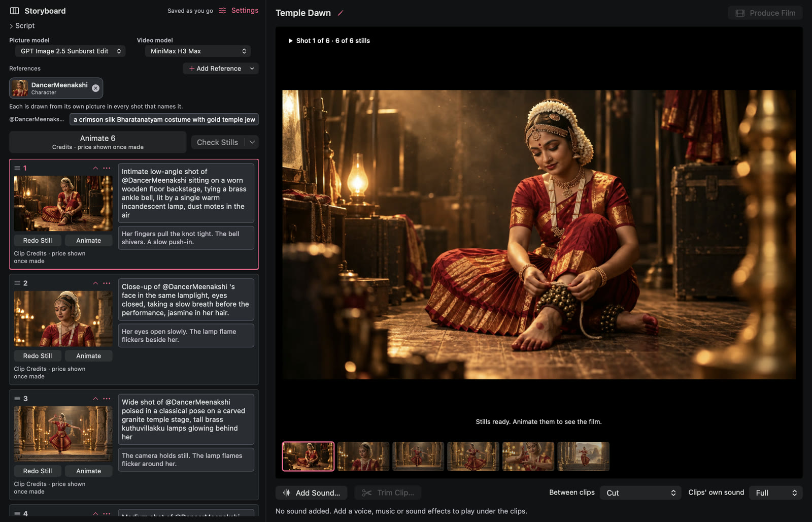Viewport: 812px width, 522px height.
Task: Click the scissors icon in Trim Clip
Action: click(x=367, y=493)
